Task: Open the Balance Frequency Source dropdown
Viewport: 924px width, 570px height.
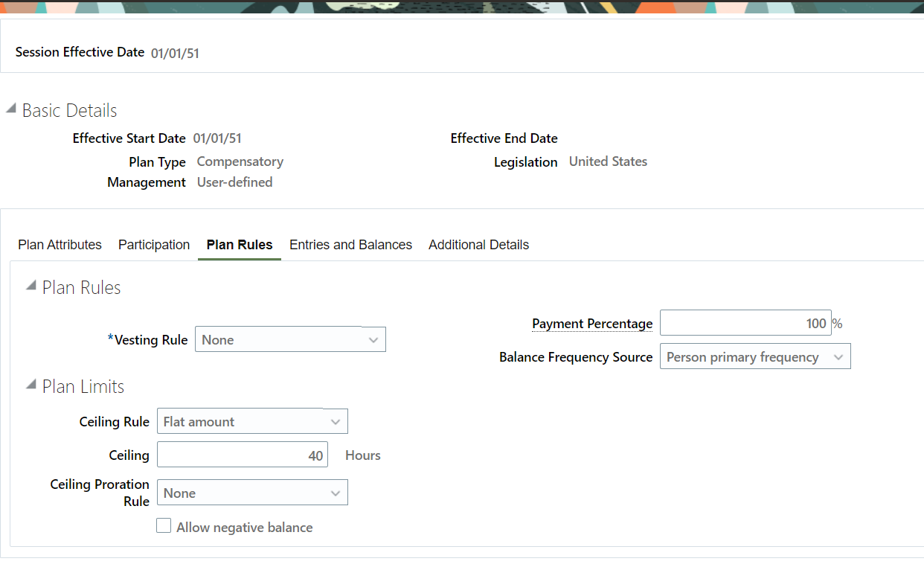Action: [x=754, y=356]
